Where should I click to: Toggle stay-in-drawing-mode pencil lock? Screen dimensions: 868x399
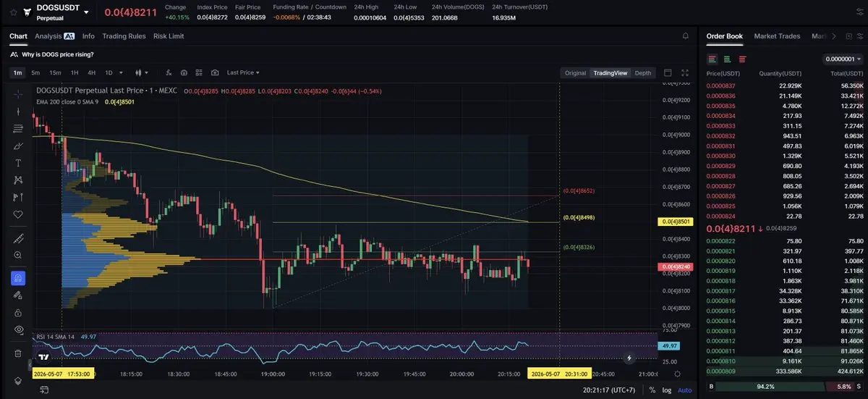18,295
